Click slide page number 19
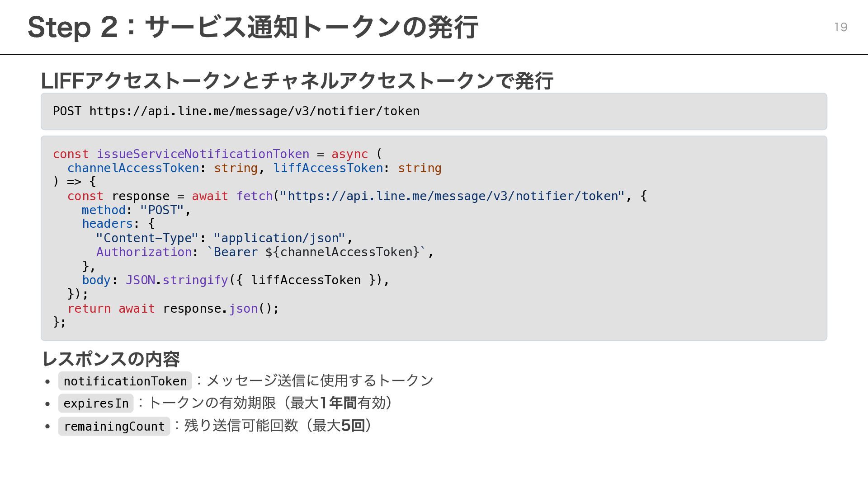 click(840, 28)
